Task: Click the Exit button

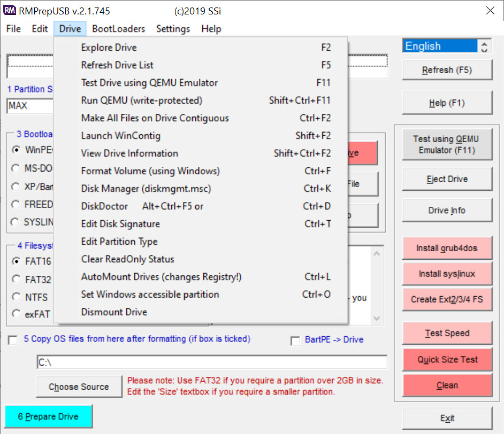Action: [447, 418]
